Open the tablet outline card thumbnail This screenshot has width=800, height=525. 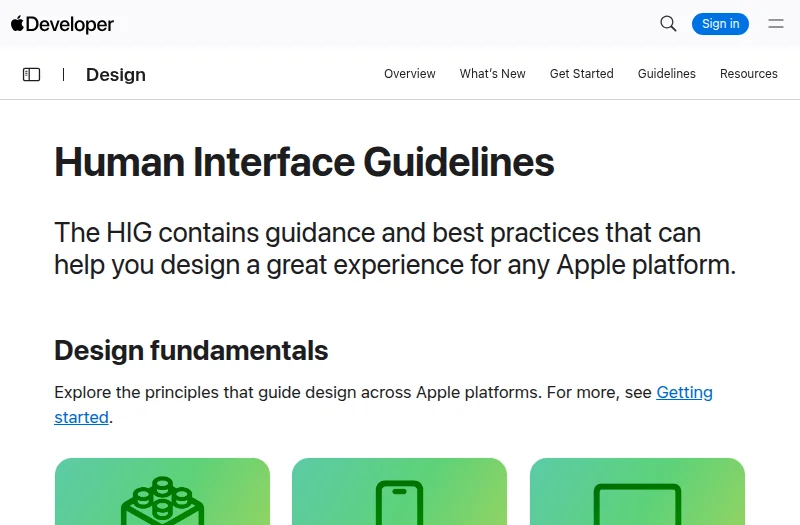[637, 491]
